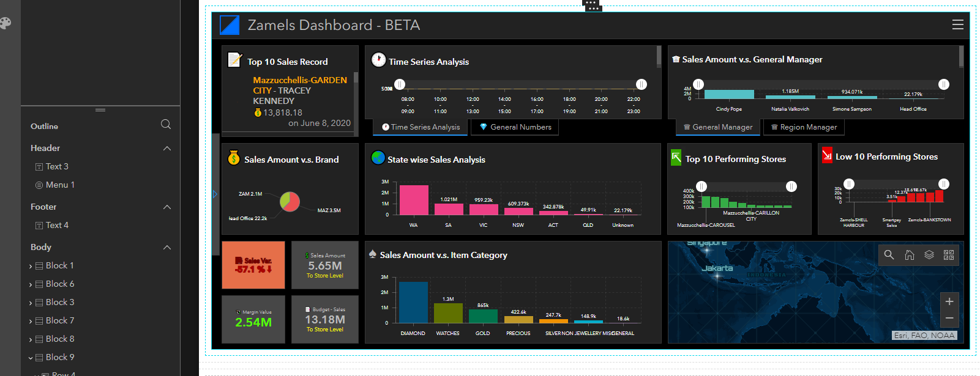Go to map default home extent

point(910,255)
